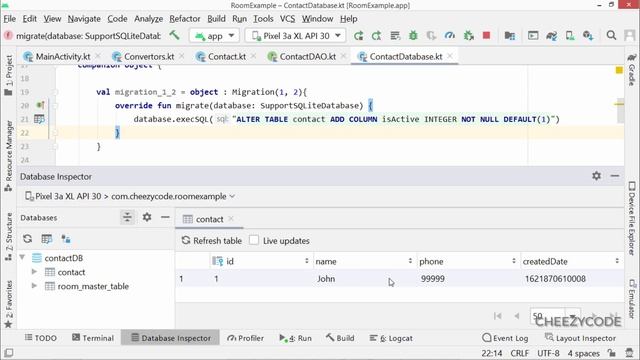Screen dimensions: 640x360
Task: Toggle the Databases panel expand/collapse button
Action: pos(127,217)
